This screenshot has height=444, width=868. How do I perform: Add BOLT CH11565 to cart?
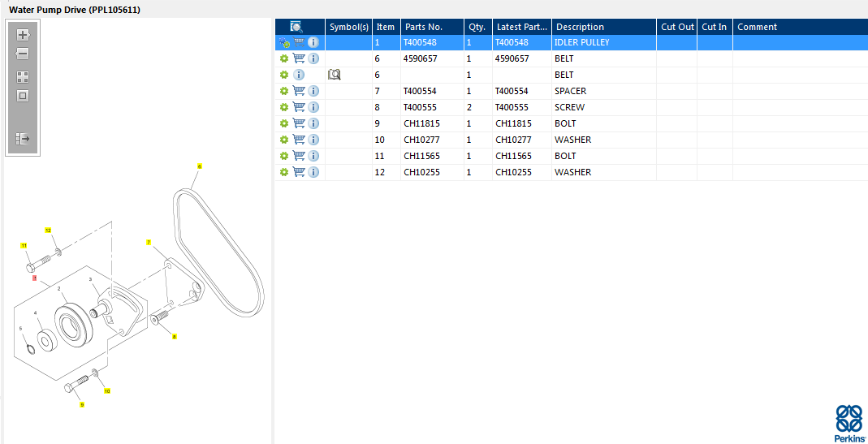(x=299, y=156)
